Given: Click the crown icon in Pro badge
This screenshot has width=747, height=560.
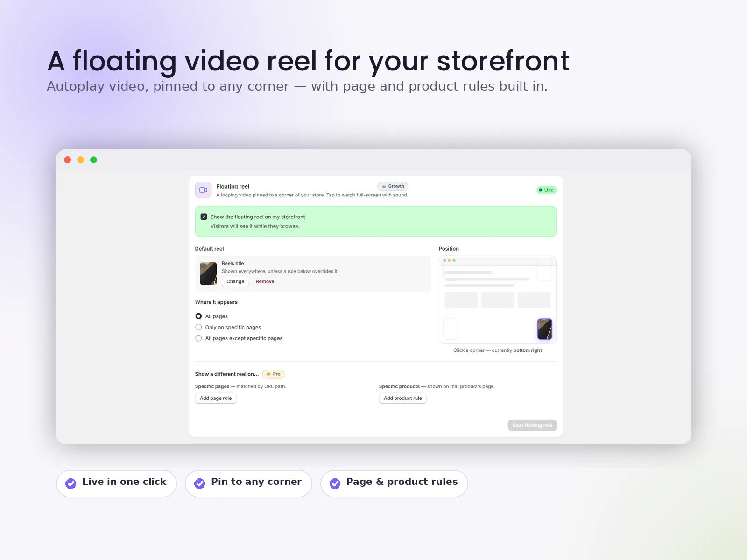Looking at the screenshot, I should (268, 374).
